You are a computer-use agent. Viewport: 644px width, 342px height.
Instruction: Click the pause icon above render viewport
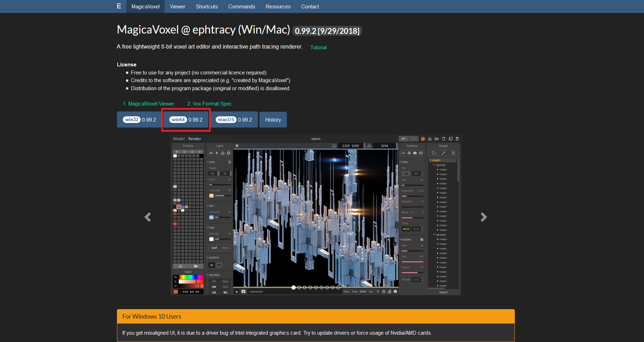pos(237,146)
